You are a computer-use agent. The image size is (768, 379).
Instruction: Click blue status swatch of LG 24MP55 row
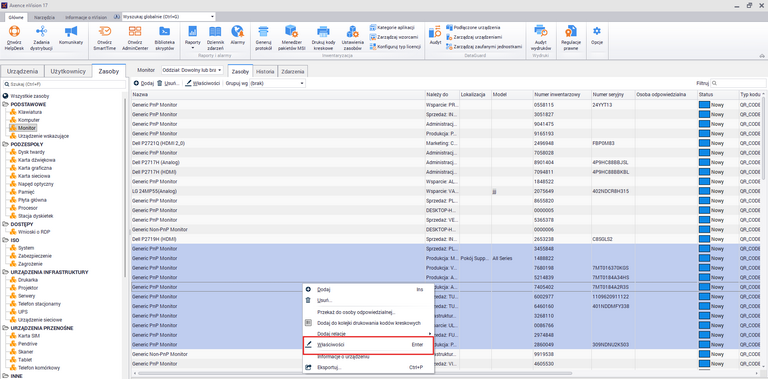[704, 191]
